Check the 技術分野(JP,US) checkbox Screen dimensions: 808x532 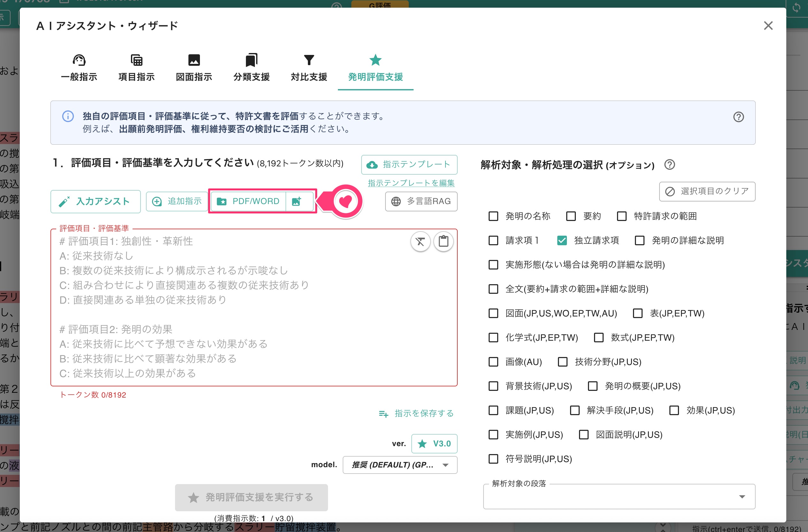(x=562, y=361)
